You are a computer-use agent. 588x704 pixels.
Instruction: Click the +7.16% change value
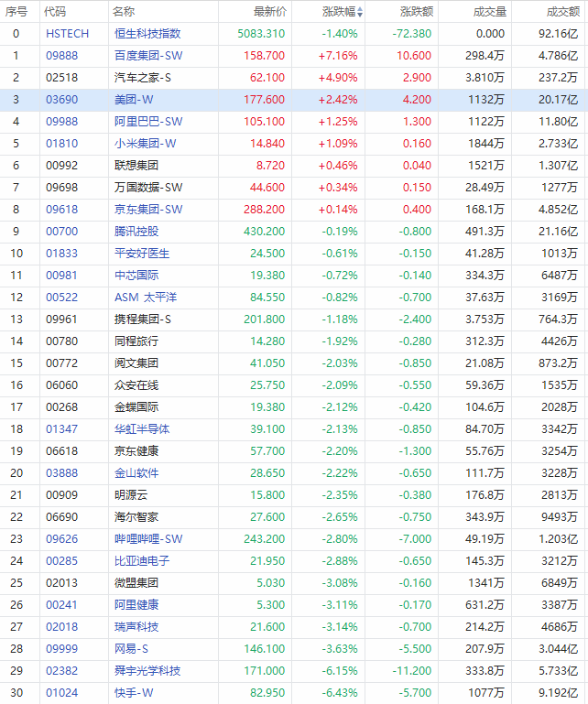[x=338, y=56]
